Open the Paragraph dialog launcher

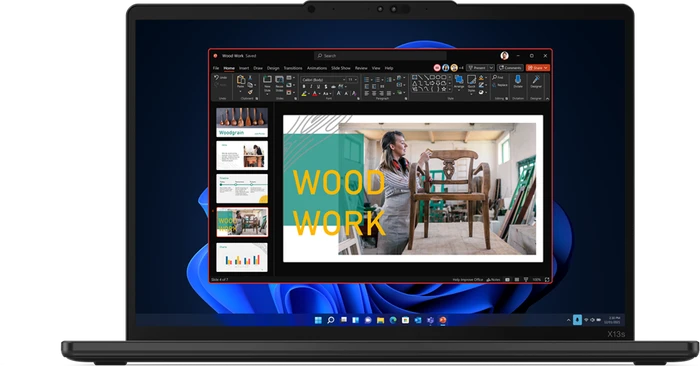pyautogui.click(x=406, y=99)
